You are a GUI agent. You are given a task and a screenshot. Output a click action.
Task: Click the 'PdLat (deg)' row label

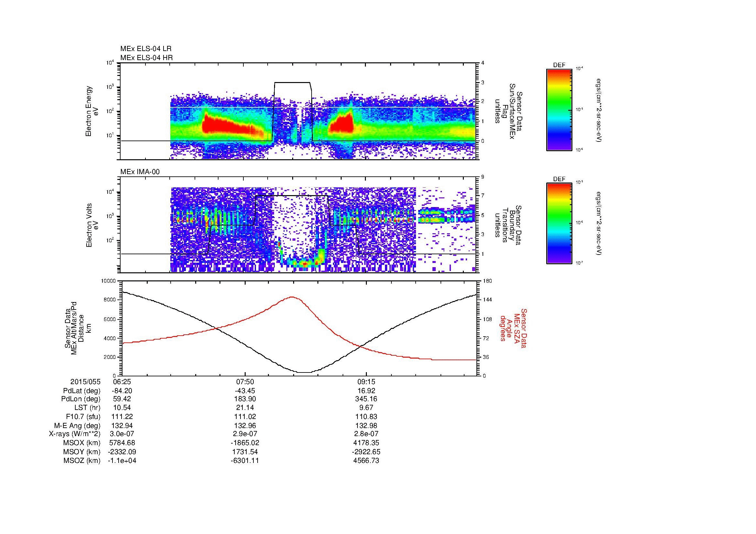tap(82, 391)
